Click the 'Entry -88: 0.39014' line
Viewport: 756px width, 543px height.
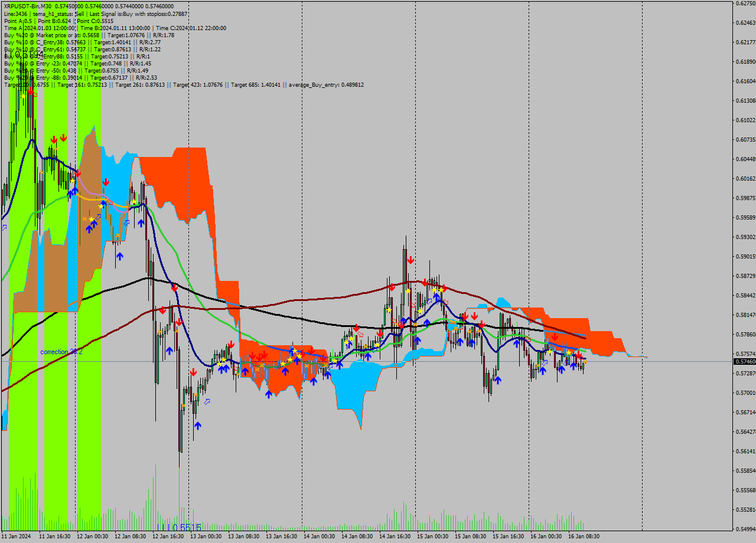click(x=80, y=77)
